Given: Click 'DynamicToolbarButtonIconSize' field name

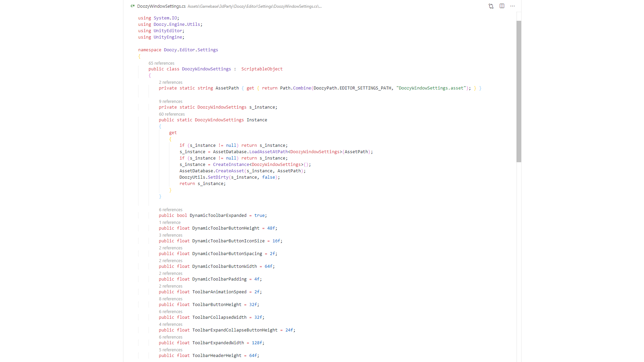Looking at the screenshot, I should 228,241.
